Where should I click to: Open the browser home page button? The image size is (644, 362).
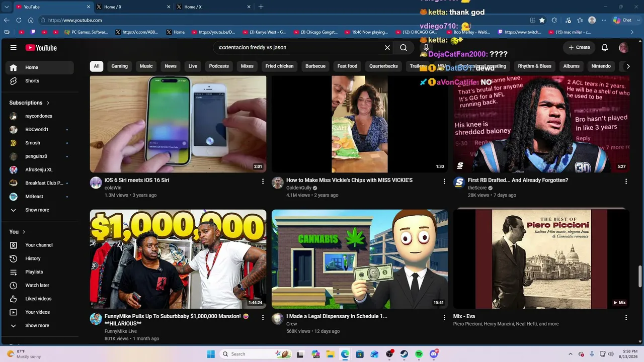coord(31,20)
